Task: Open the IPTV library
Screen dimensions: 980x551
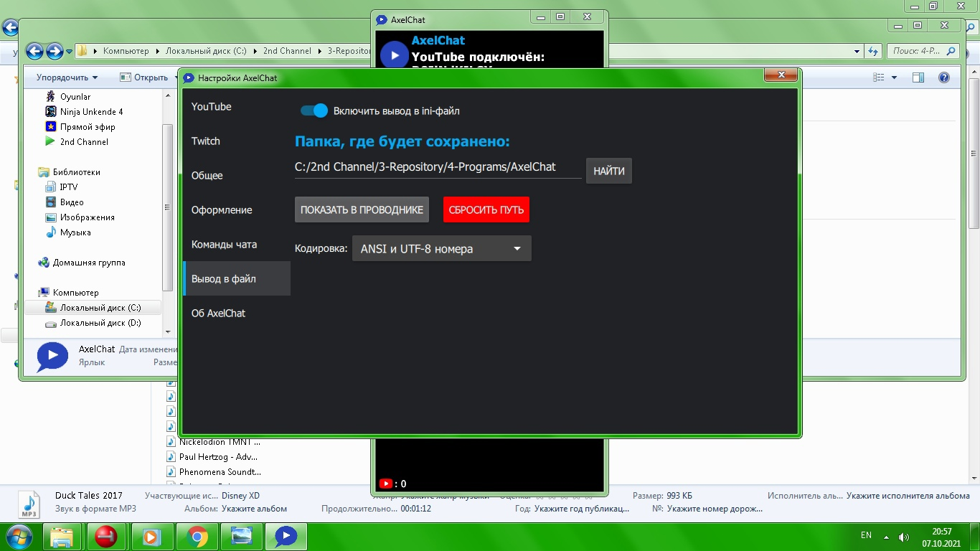Action: 62,187
